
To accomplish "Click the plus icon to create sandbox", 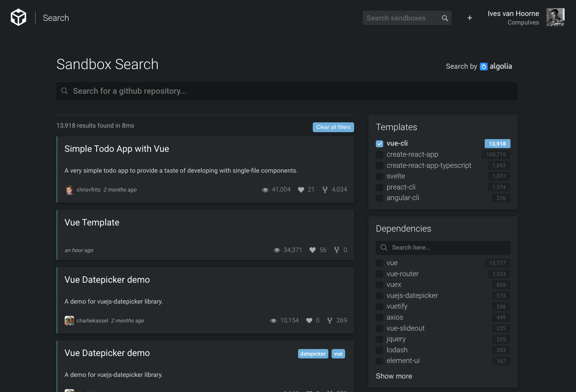I will pyautogui.click(x=470, y=18).
